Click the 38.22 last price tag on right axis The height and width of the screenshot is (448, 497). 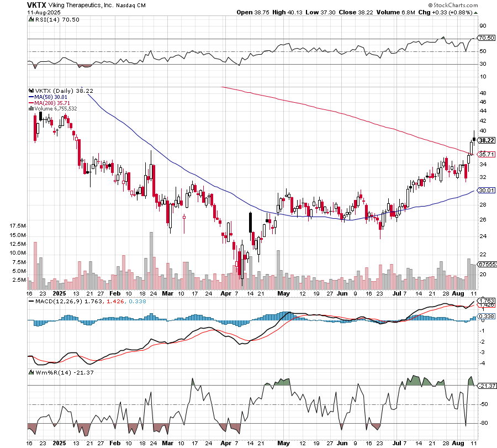click(x=486, y=140)
